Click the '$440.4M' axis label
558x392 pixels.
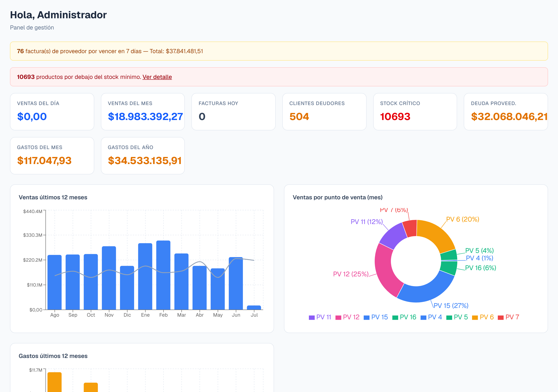coord(33,211)
